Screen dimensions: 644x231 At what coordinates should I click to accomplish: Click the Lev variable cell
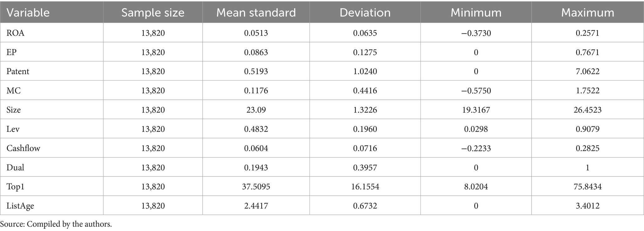click(x=13, y=129)
